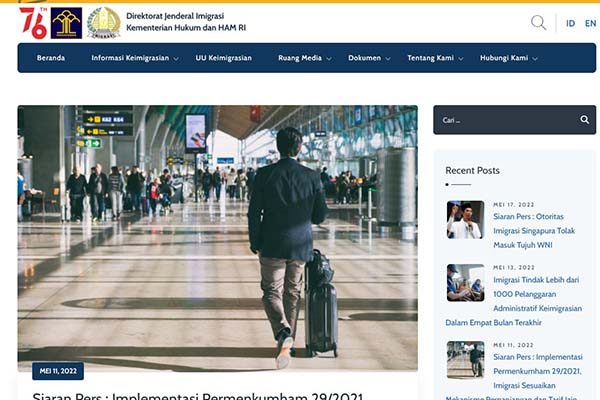Viewport: 600px width, 400px height.
Task: Expand Tentang Kami dropdown menu
Action: pyautogui.click(x=435, y=58)
